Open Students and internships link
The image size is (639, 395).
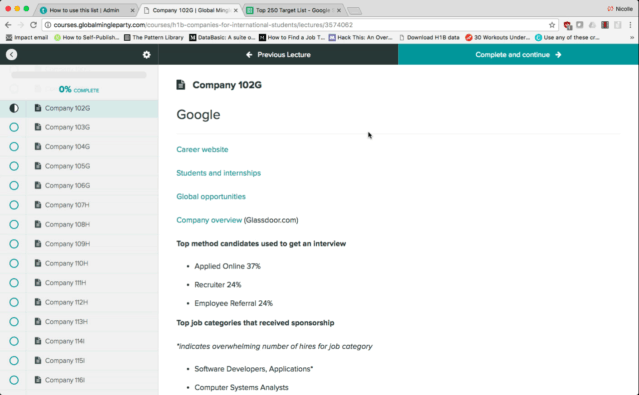point(218,173)
